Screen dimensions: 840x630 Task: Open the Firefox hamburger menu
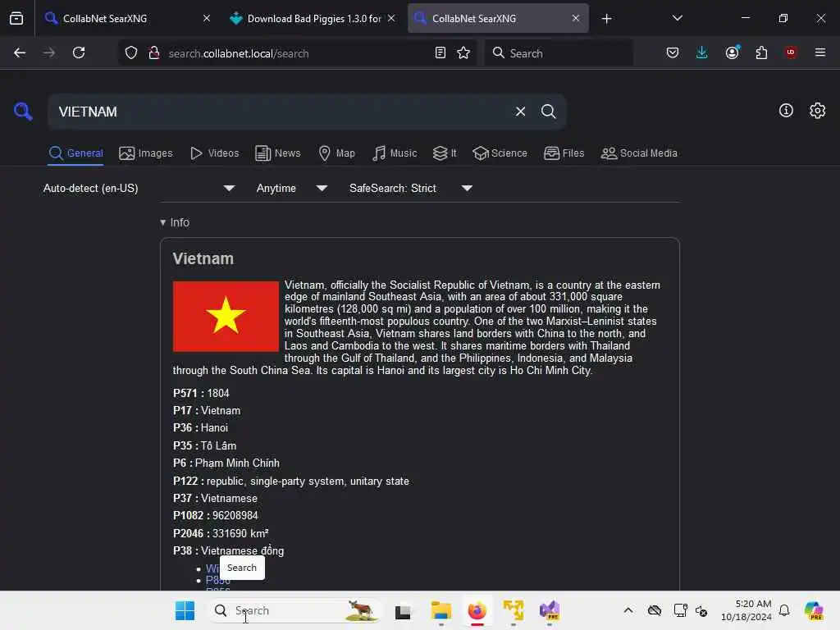tap(820, 52)
